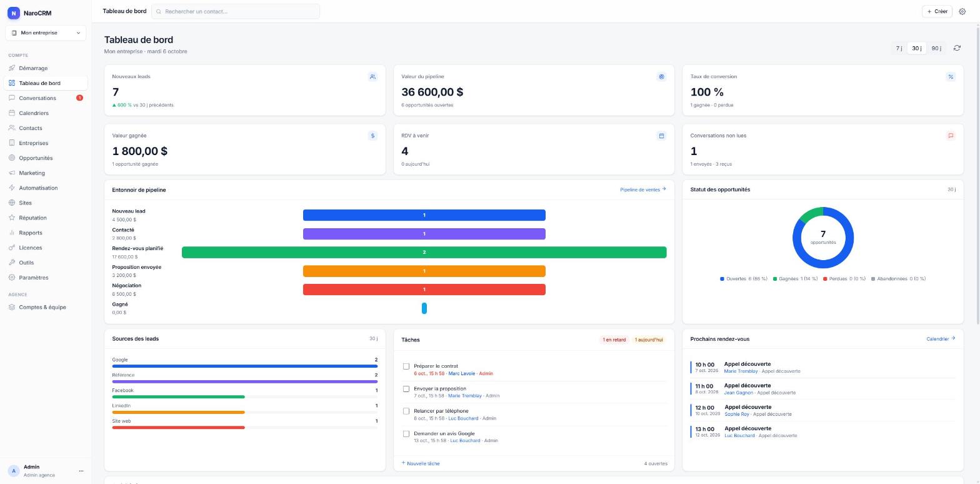Click the red Négociation funnel bar
The width and height of the screenshot is (980, 484).
424,290
